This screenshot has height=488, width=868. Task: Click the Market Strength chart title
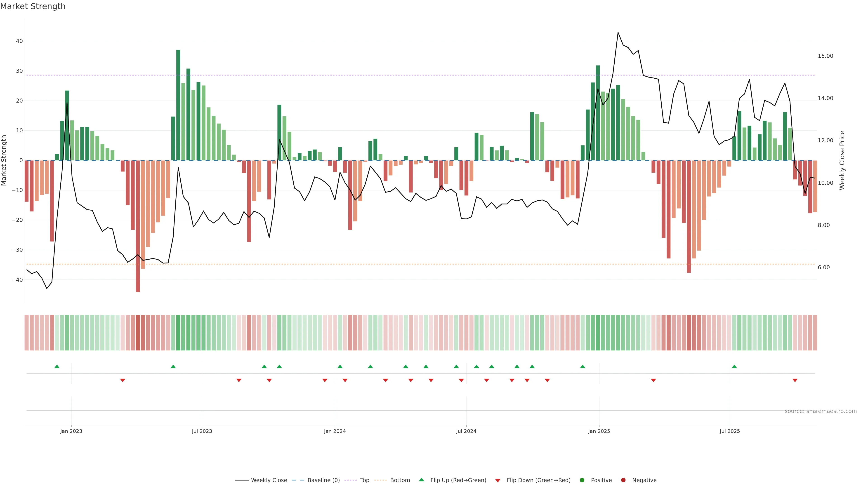click(33, 6)
